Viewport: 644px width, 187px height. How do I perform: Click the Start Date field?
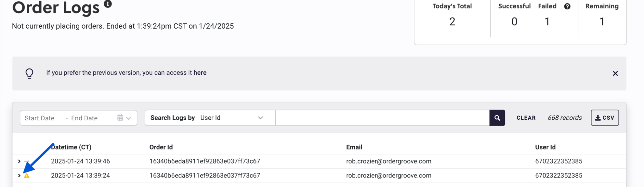[40, 118]
